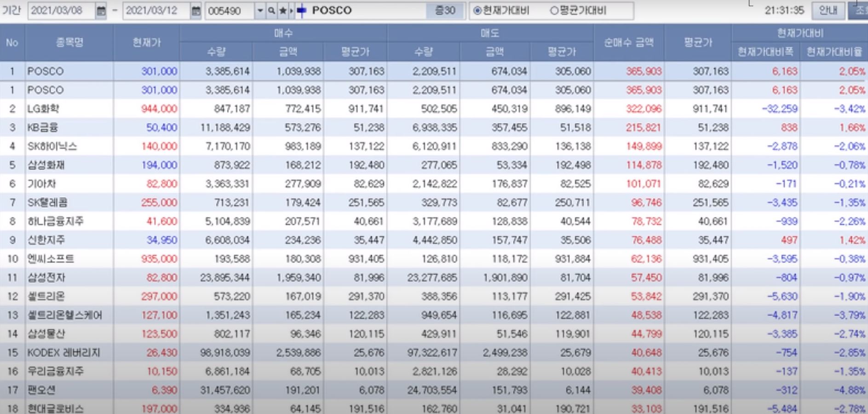The image size is (868, 414).
Task: Select the highlighted POSCO top row
Action: coord(434,71)
